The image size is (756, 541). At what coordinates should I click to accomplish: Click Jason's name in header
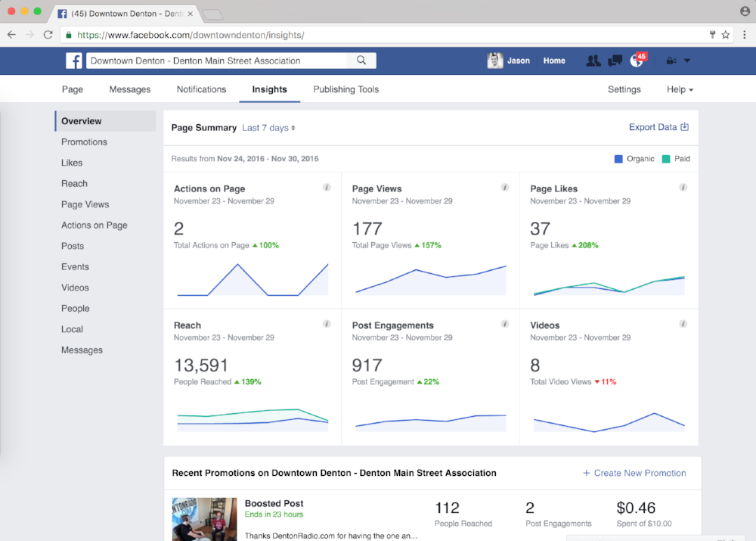[519, 61]
